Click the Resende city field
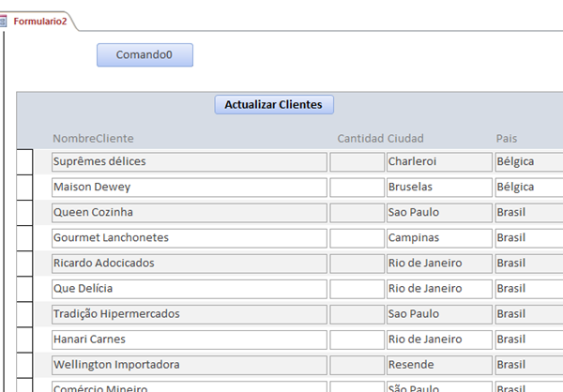The width and height of the screenshot is (563, 392). 438,364
